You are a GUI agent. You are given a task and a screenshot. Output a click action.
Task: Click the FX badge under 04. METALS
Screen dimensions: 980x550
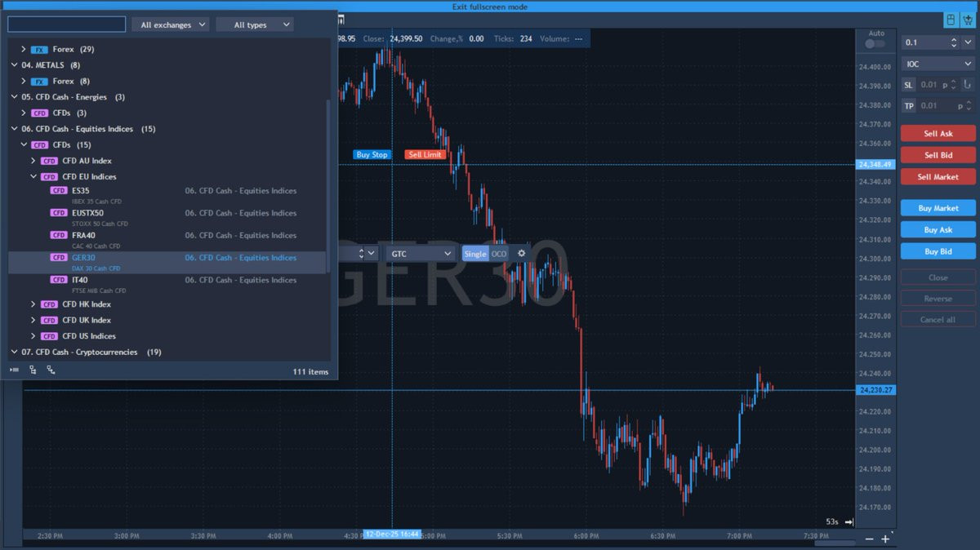pyautogui.click(x=39, y=82)
